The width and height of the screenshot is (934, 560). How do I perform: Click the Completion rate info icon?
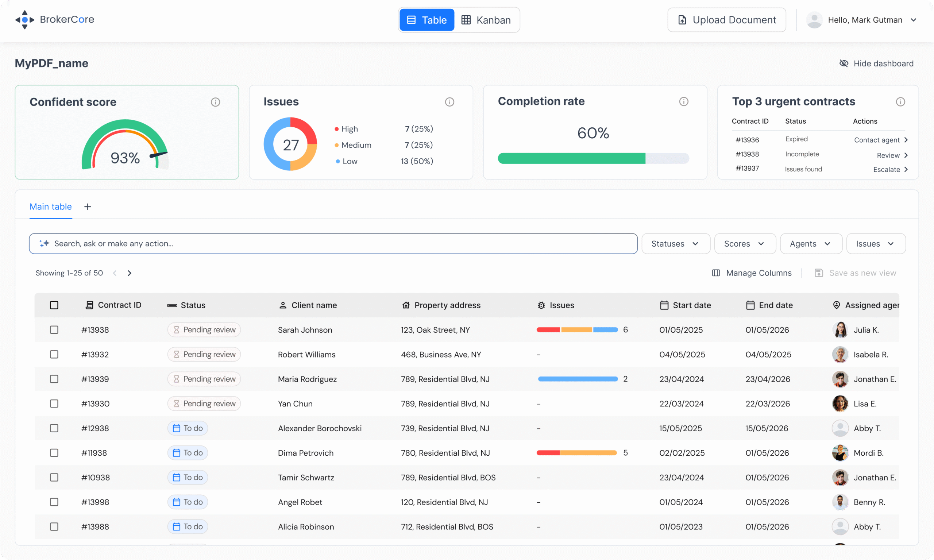click(x=683, y=101)
